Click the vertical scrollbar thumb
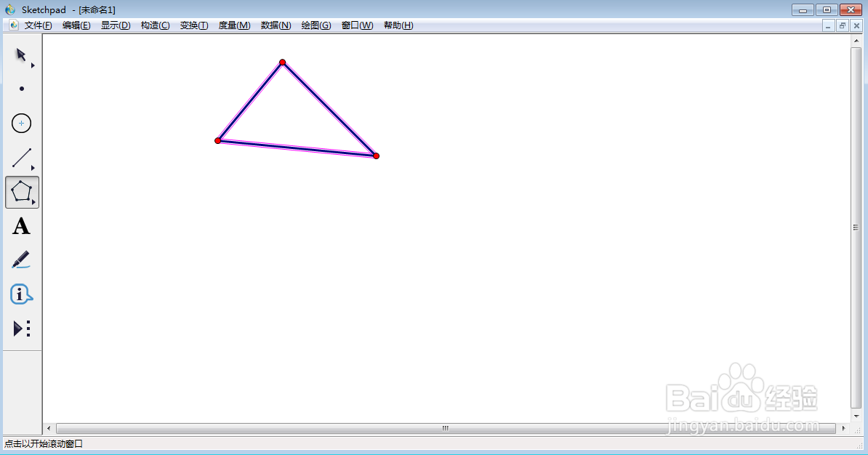868x455 pixels. coord(856,227)
